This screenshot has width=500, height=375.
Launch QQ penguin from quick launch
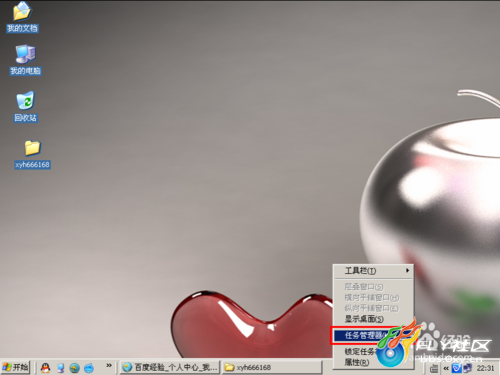point(45,367)
